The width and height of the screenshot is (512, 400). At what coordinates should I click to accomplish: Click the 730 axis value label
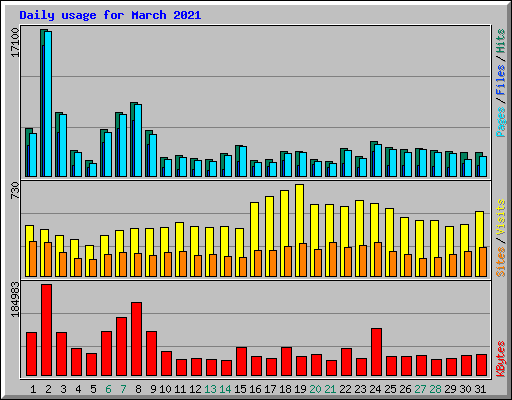15,191
